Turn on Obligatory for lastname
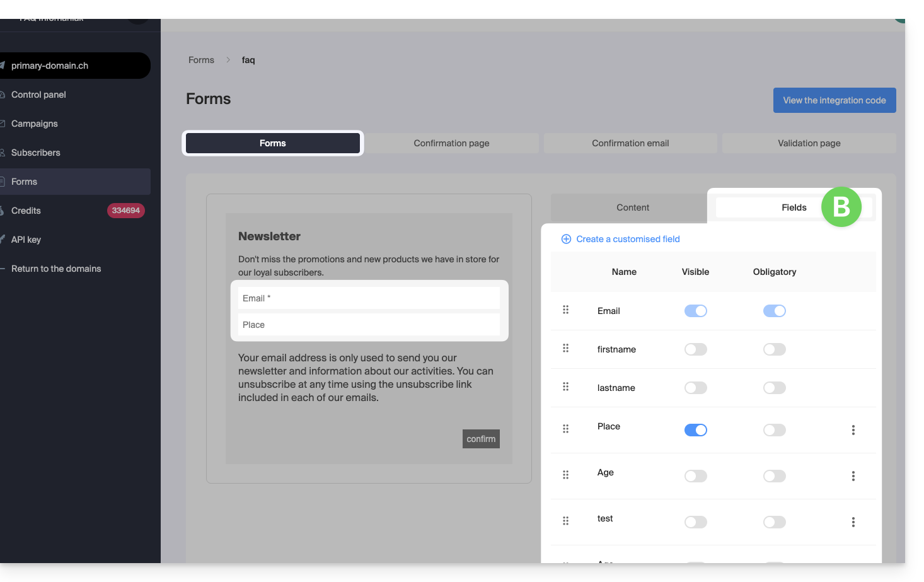 coord(774,388)
